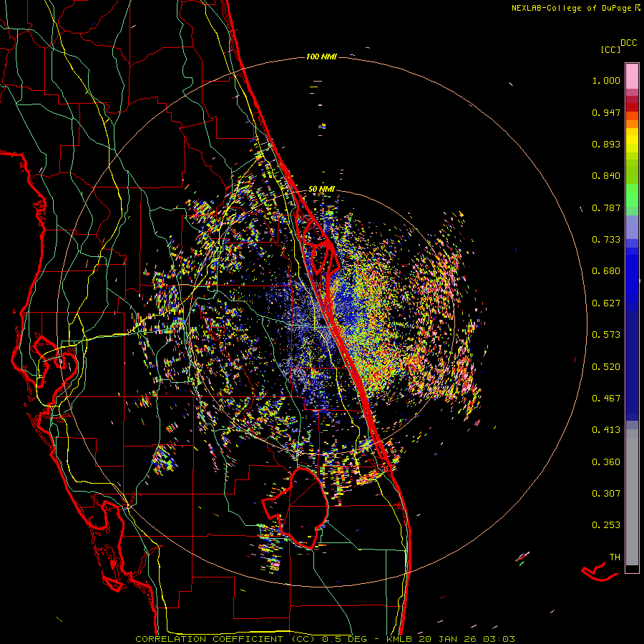Click the NEXLAB-College of DuPage header text
Screen dimensions: 644x644
pyautogui.click(x=571, y=8)
